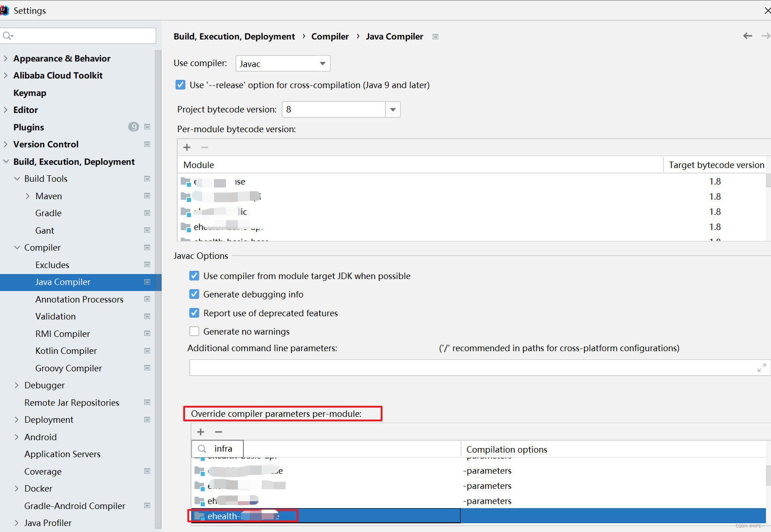The image size is (771, 532).
Task: Click the override modules table scrollbar
Action: point(768,475)
